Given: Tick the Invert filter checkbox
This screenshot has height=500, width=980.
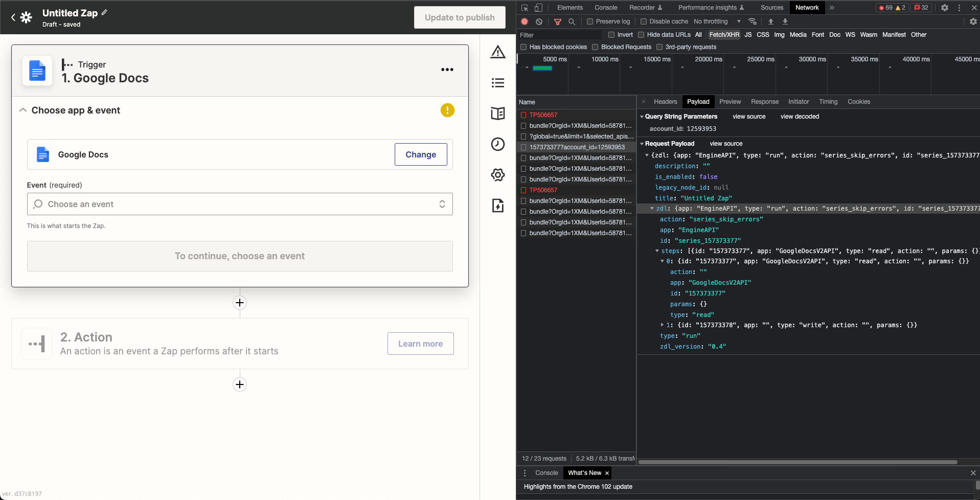Looking at the screenshot, I should (x=611, y=35).
